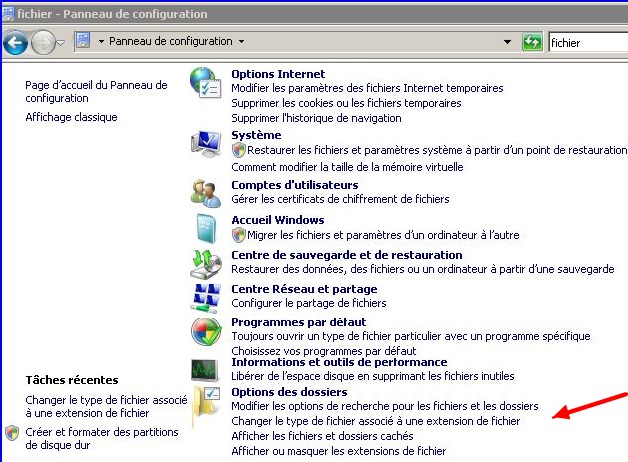Expand the arrow before Panneau de configuration

tap(101, 42)
